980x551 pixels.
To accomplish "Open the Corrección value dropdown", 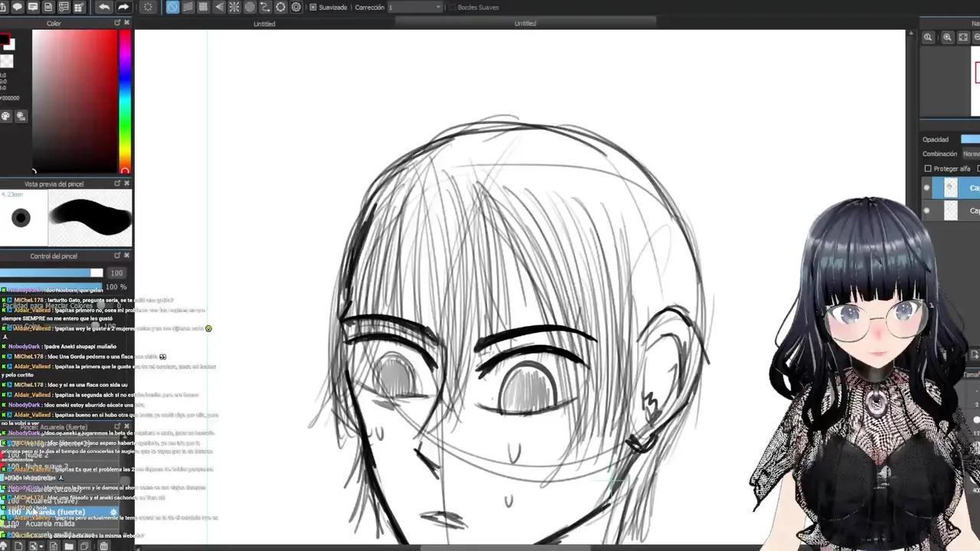I will pyautogui.click(x=415, y=7).
